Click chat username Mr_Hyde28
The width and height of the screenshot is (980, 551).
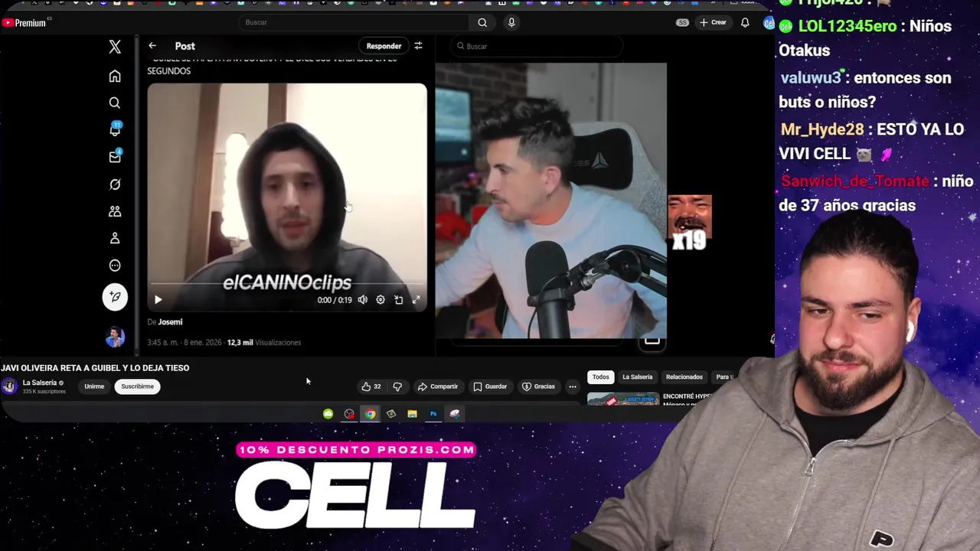tap(822, 129)
